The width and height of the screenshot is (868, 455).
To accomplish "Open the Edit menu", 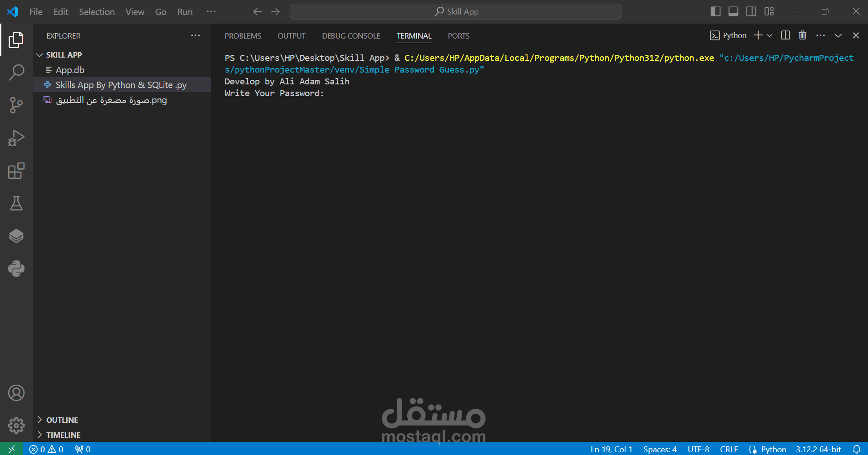I will tap(61, 12).
